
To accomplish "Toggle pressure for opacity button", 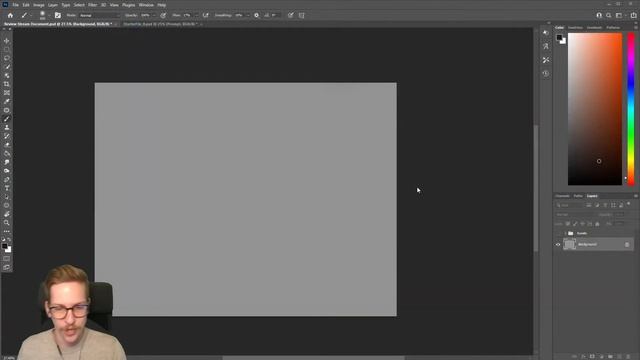I will (163, 16).
